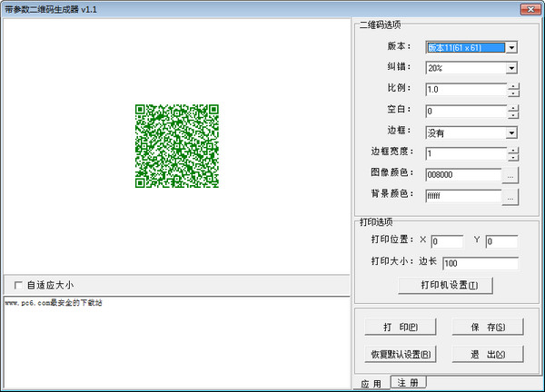Select the 应用 tab
This screenshot has height=392, width=545.
pos(371,383)
